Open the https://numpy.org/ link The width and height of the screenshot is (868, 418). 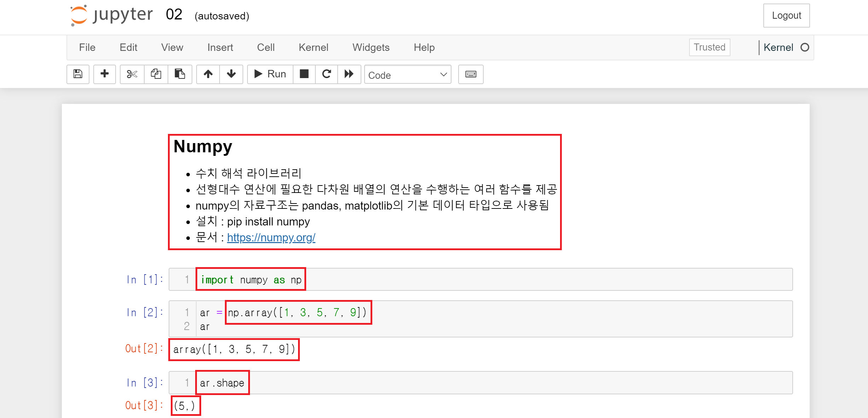coord(271,237)
